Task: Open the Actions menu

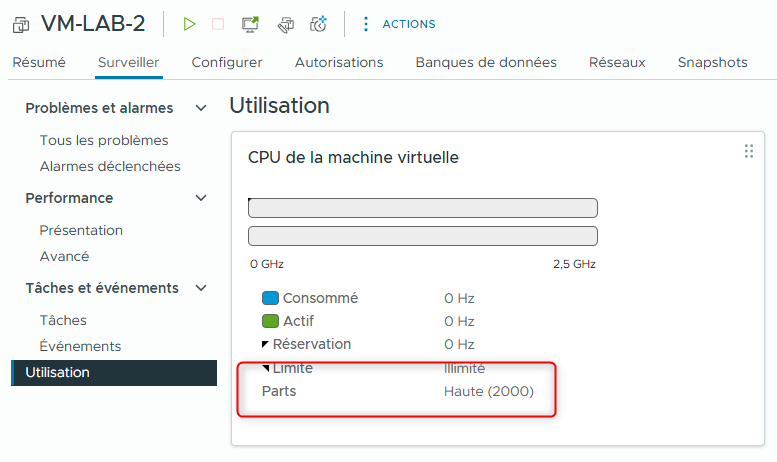Action: (x=398, y=24)
